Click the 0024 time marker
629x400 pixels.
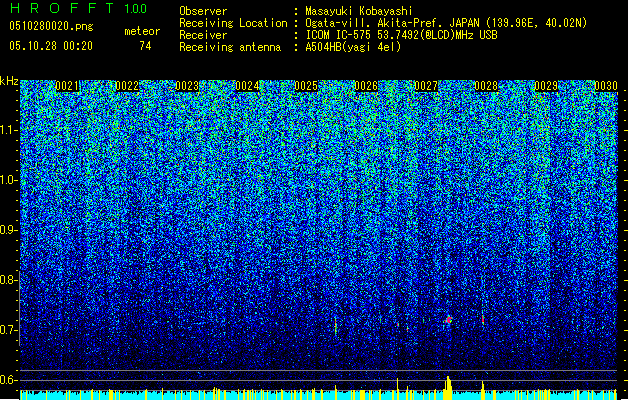[x=247, y=86]
